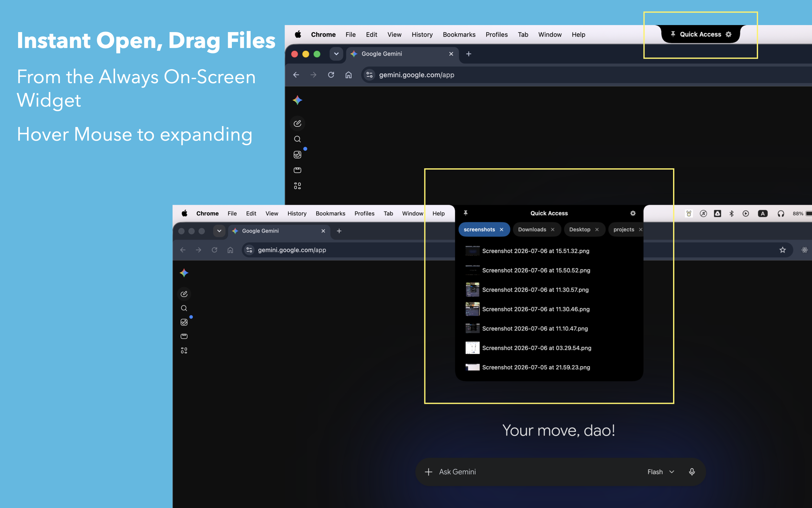The height and width of the screenshot is (508, 812).
Task: Remove the projects folder tab
Action: click(640, 230)
